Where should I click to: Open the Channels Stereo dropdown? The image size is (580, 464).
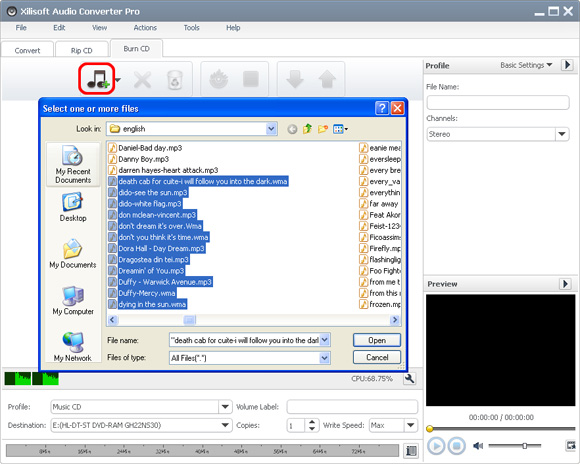pyautogui.click(x=562, y=134)
